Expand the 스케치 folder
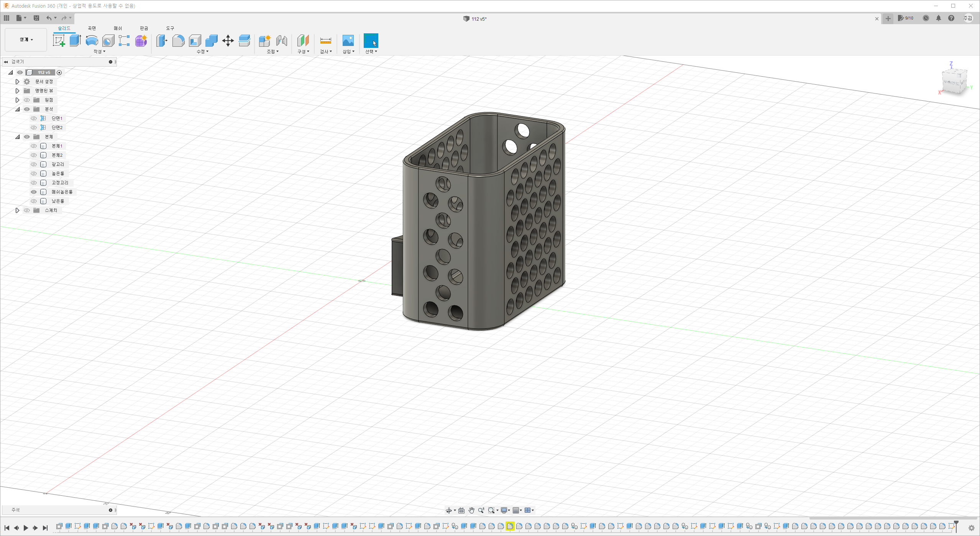Image resolution: width=980 pixels, height=536 pixels. coord(17,210)
